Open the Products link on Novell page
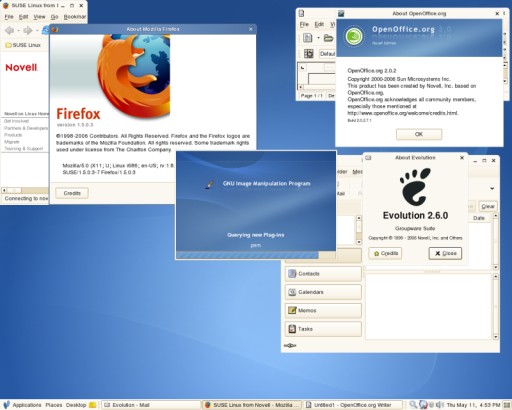This screenshot has height=410, width=512. tap(13, 135)
